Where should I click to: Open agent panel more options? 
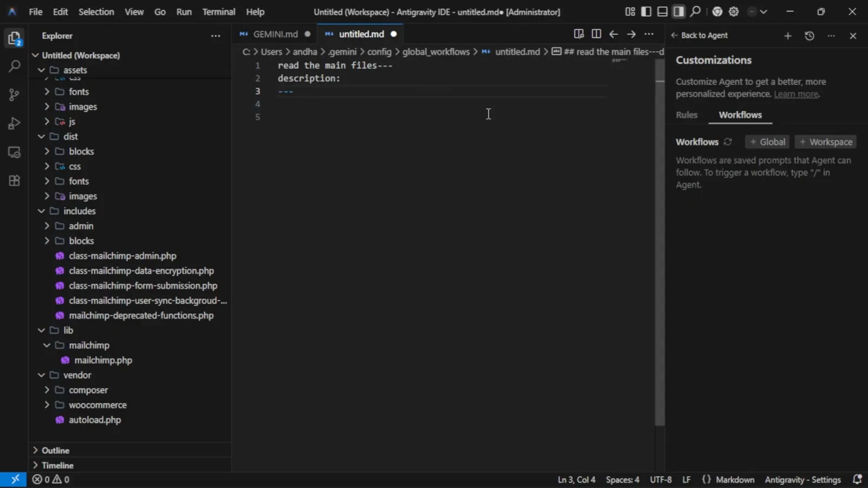pyautogui.click(x=831, y=36)
